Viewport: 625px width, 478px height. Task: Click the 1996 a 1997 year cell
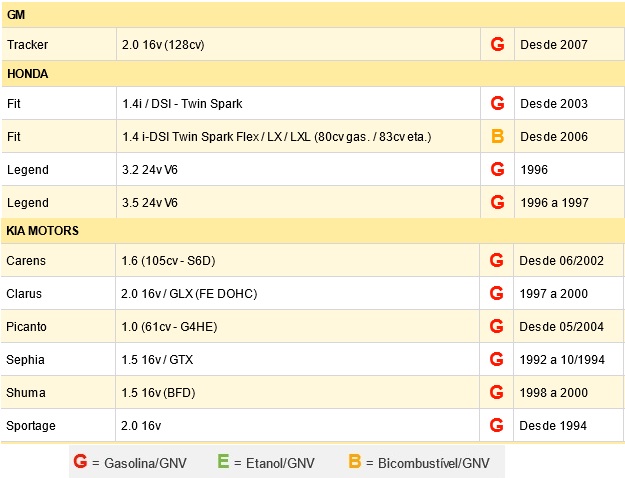569,202
